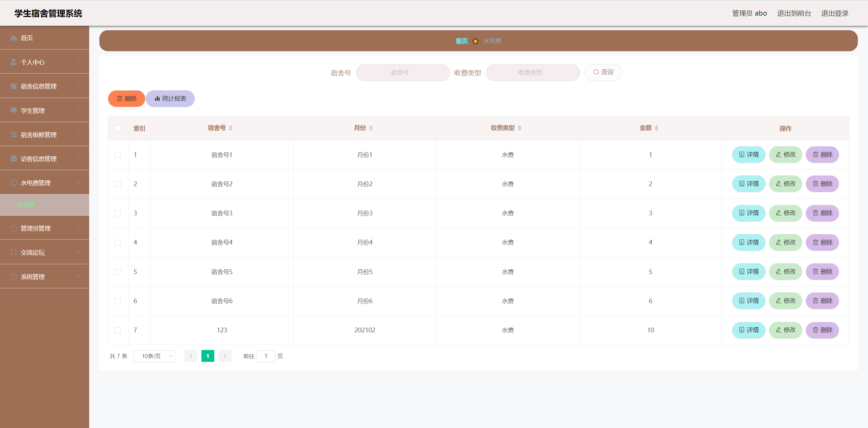868x428 pixels.
Task: Click the 系统管理 clock icon
Action: coord(14,276)
